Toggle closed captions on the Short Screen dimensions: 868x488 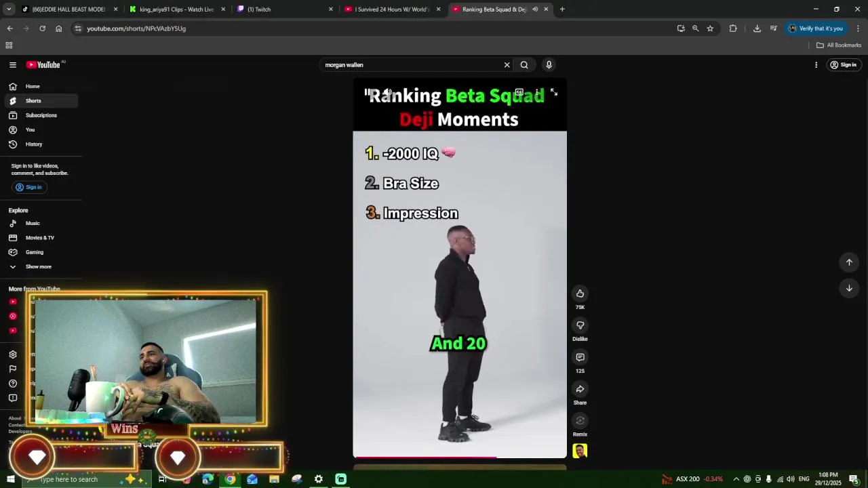point(519,92)
